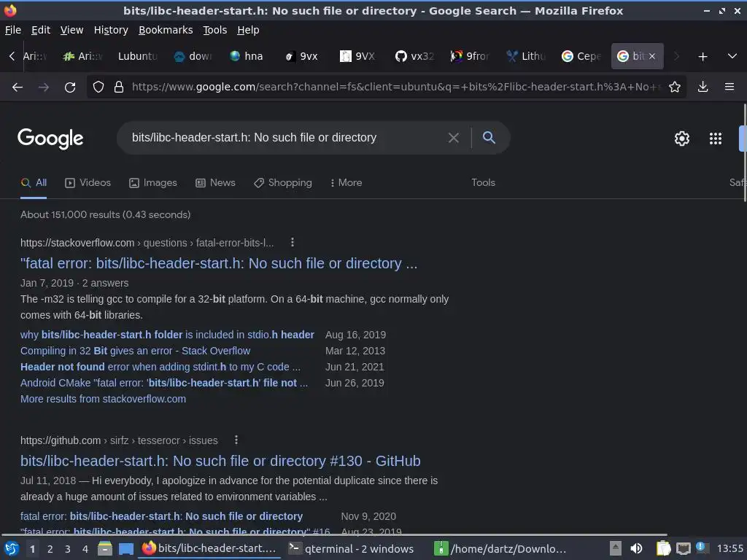The height and width of the screenshot is (560, 747).
Task: Open qterminal taskbar entry
Action: click(x=352, y=548)
